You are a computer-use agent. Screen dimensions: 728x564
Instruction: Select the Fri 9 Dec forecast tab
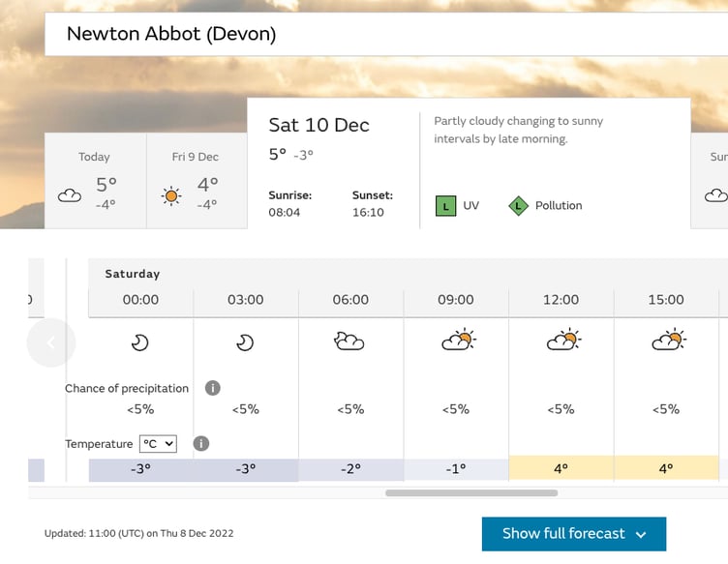click(197, 181)
